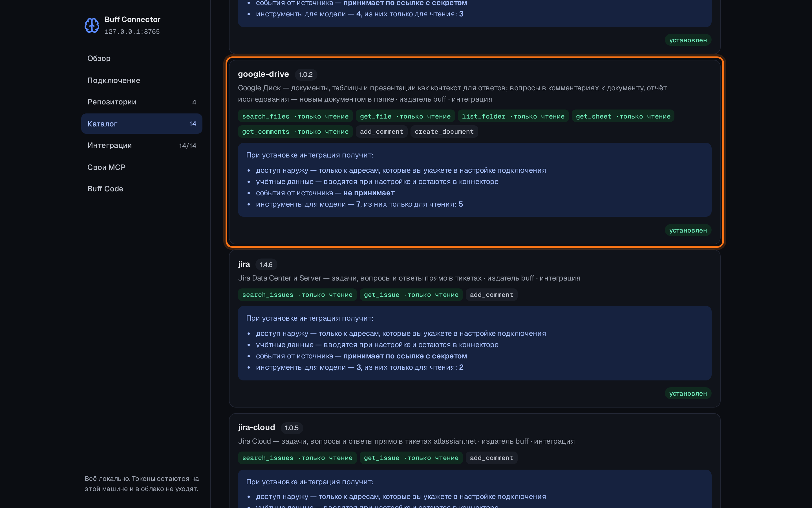Click jira-cloud's add_comment tool tag
This screenshot has height=508, width=812.
point(491,458)
